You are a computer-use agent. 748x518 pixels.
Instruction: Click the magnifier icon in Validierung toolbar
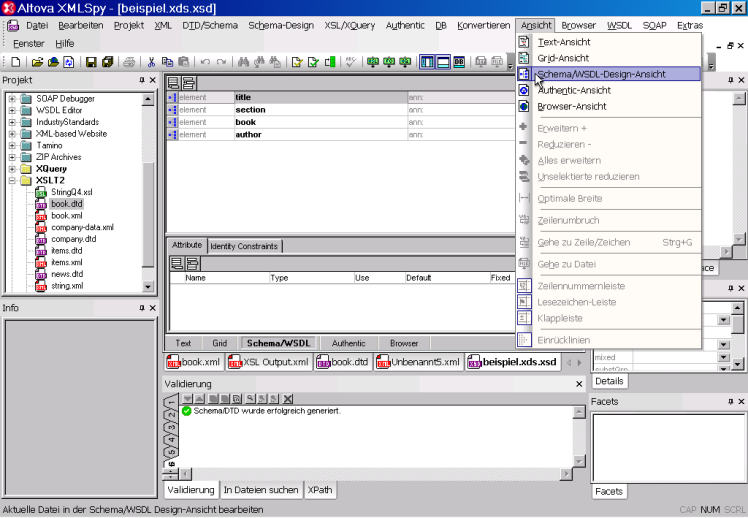(250, 399)
